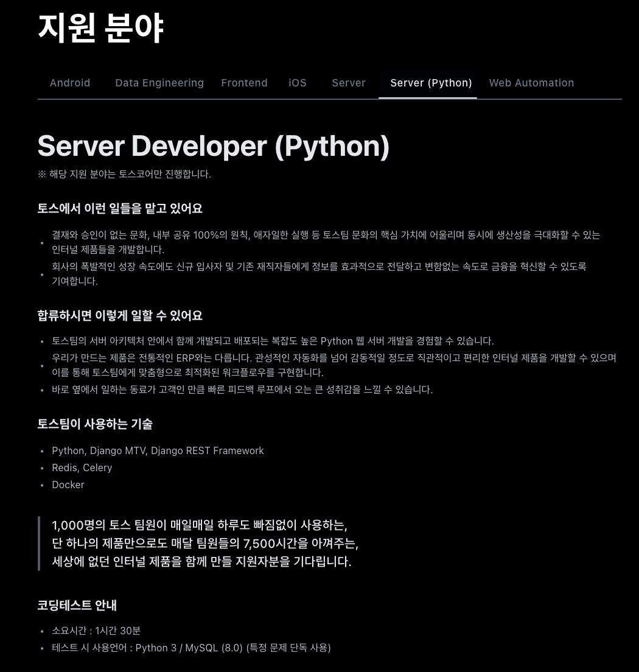Screen dimensions: 639x672
Task: Click the bullet starting '결재와 승인이 없는 문화'
Action: [326, 242]
